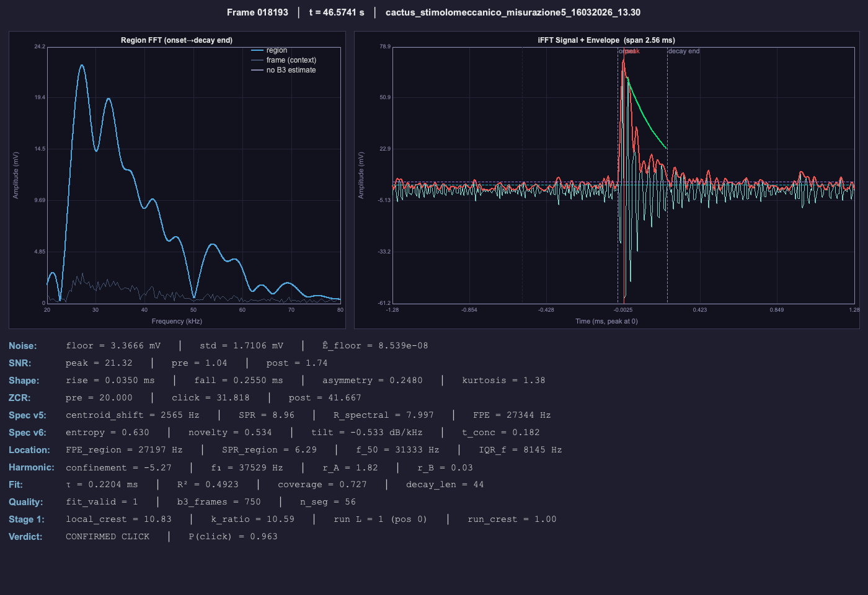Select the 'b3_frames = 750' value

[219, 502]
